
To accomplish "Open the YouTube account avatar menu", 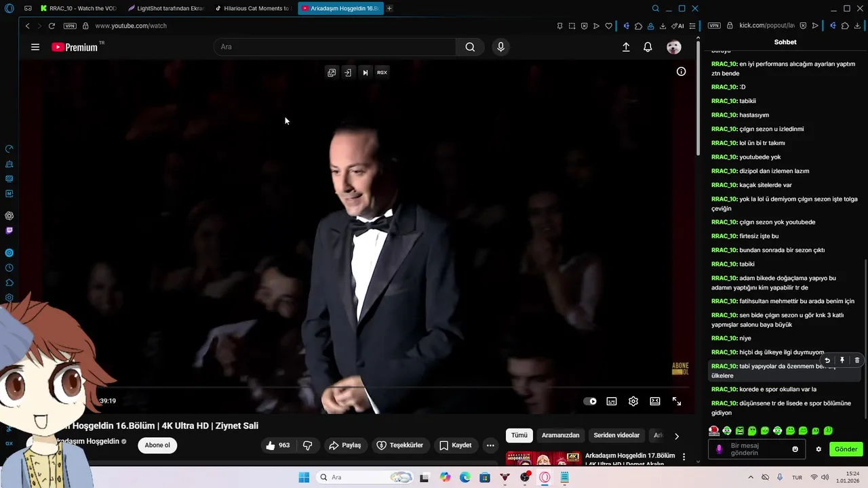I will pos(673,47).
